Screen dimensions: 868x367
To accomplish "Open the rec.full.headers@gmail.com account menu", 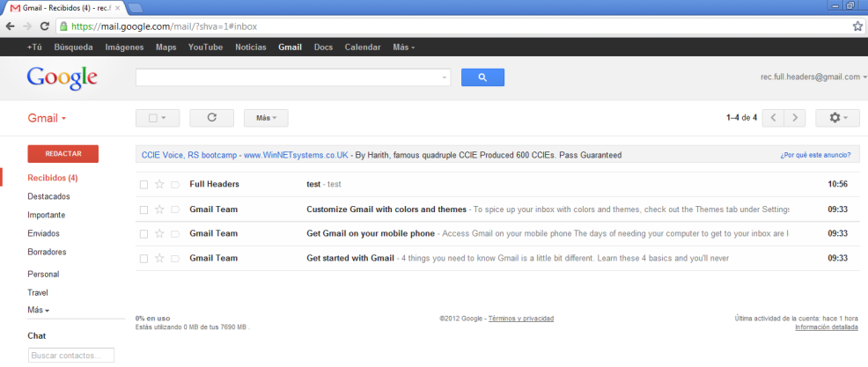I will coord(813,77).
